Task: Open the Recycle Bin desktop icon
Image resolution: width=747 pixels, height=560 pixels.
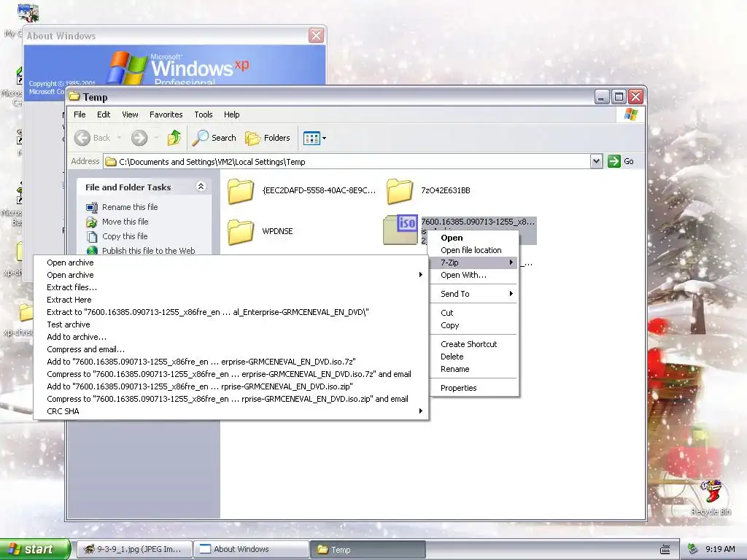Action: tap(711, 497)
